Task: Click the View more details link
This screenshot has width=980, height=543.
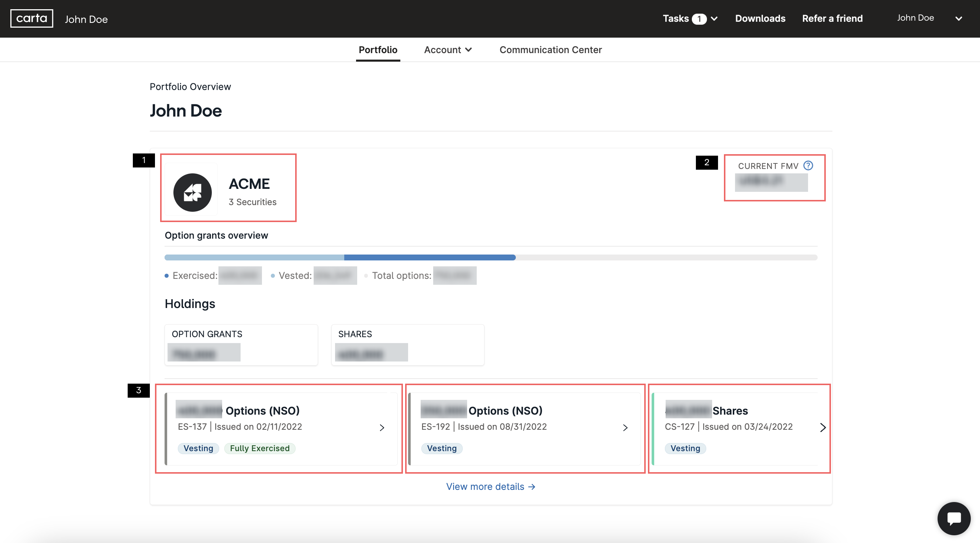Action: 490,486
